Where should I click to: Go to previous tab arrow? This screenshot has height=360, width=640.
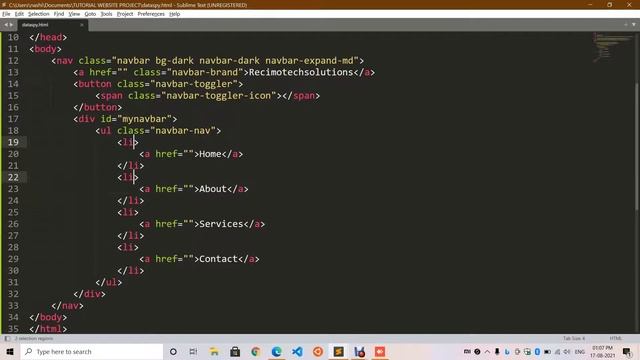click(6, 25)
